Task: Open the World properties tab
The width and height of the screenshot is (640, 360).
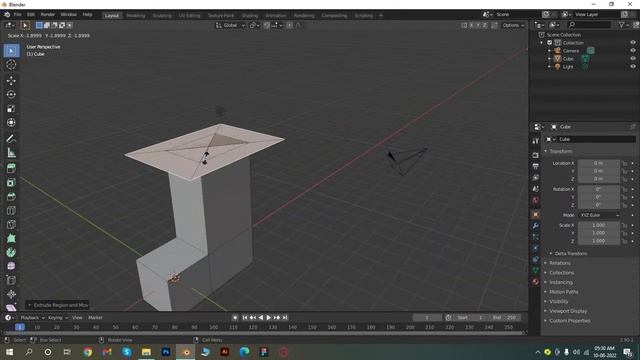Action: point(536,200)
